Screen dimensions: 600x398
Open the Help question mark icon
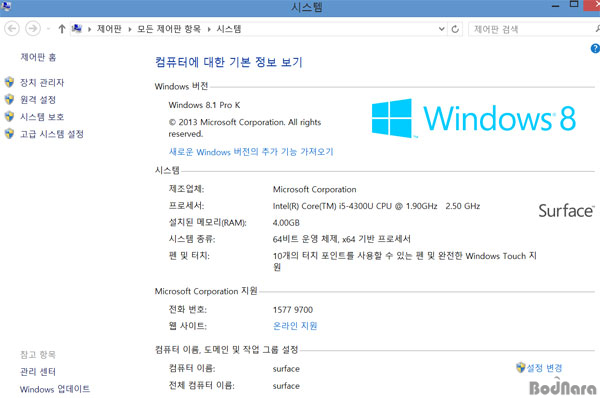tap(595, 49)
